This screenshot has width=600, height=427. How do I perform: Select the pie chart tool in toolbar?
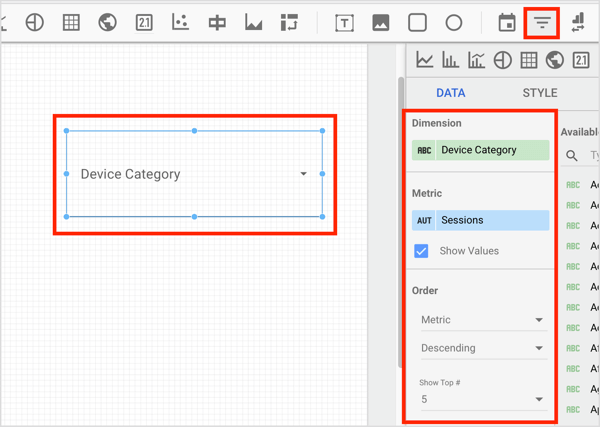(x=35, y=22)
